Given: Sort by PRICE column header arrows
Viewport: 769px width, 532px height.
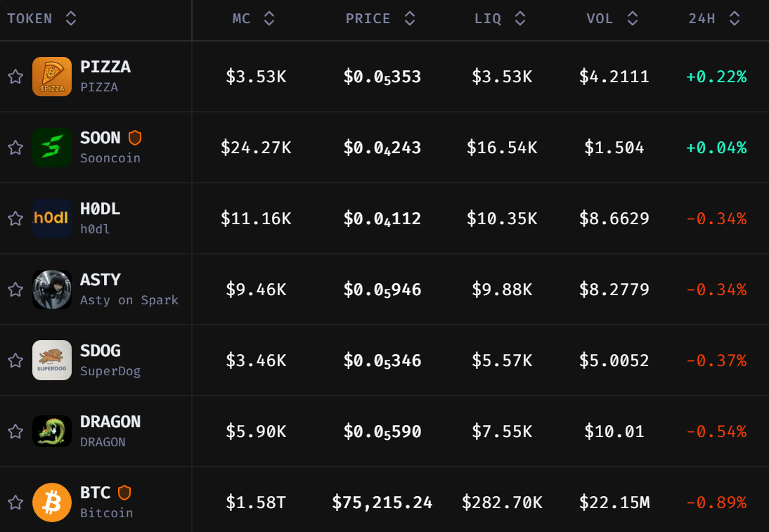Looking at the screenshot, I should click(410, 19).
